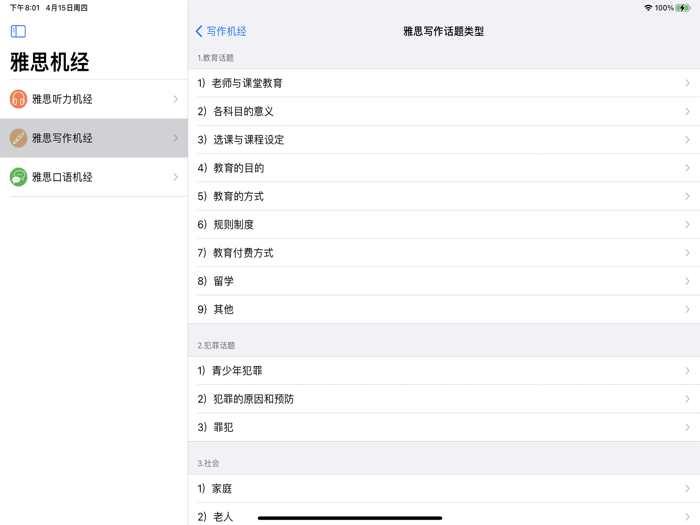700x525 pixels.
Task: Expand chevron next to 雅思听力机经
Action: 175,99
